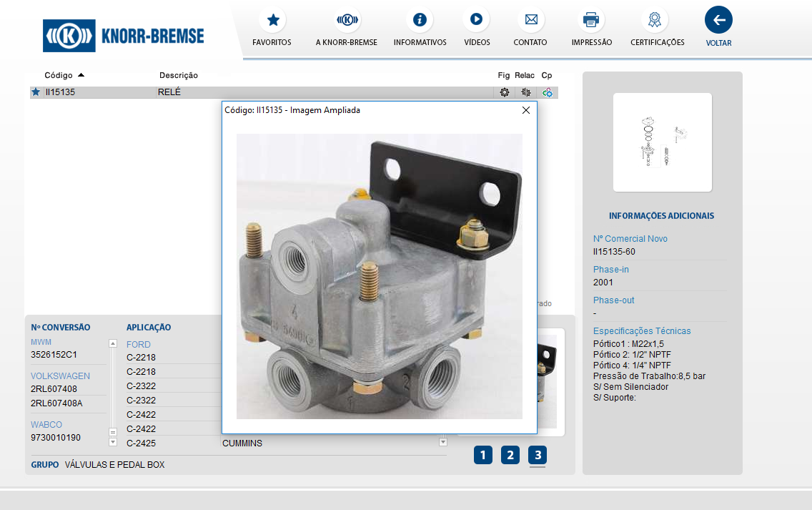Click the Impressão printer icon
812x510 pixels.
591,20
